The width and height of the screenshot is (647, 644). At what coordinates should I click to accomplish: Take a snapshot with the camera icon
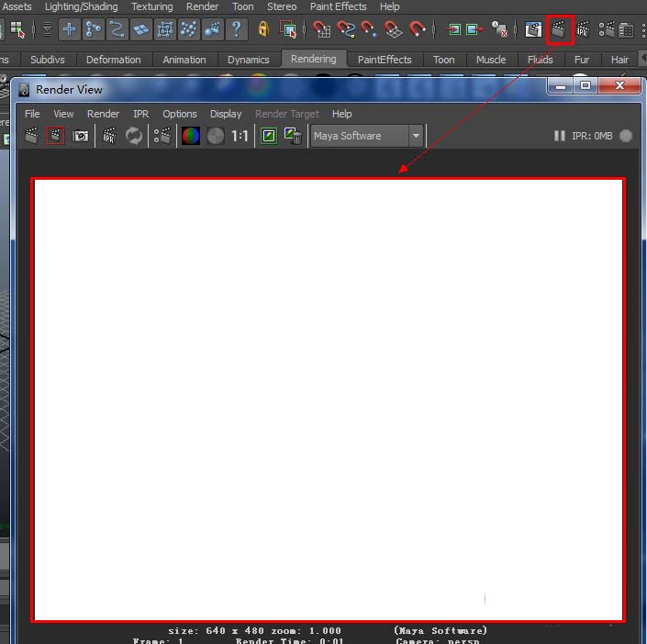[81, 136]
